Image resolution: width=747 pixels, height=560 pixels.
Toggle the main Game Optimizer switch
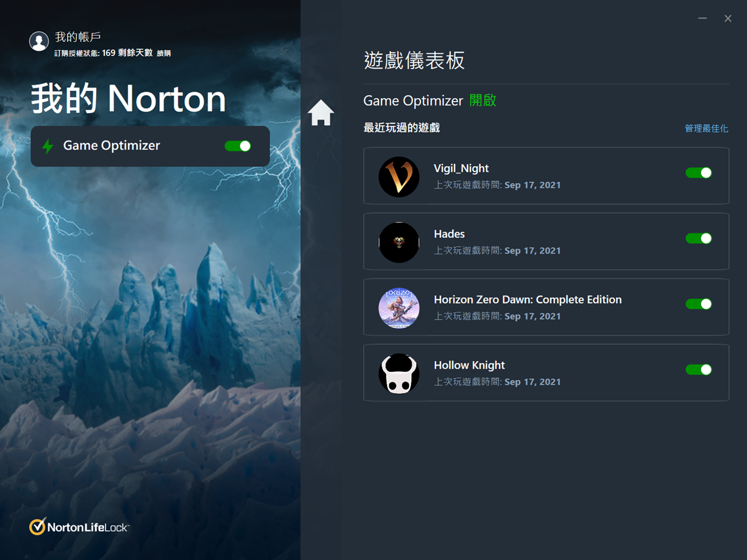coord(238,146)
